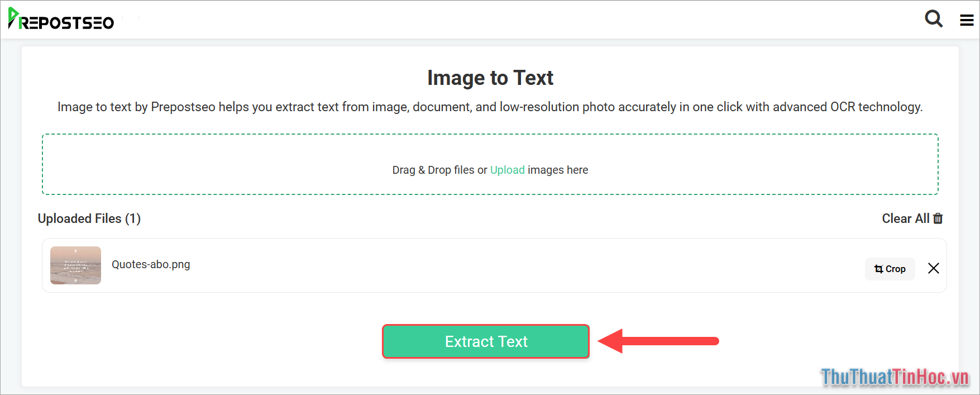Click the Quotes-abo.png file name

click(x=151, y=264)
